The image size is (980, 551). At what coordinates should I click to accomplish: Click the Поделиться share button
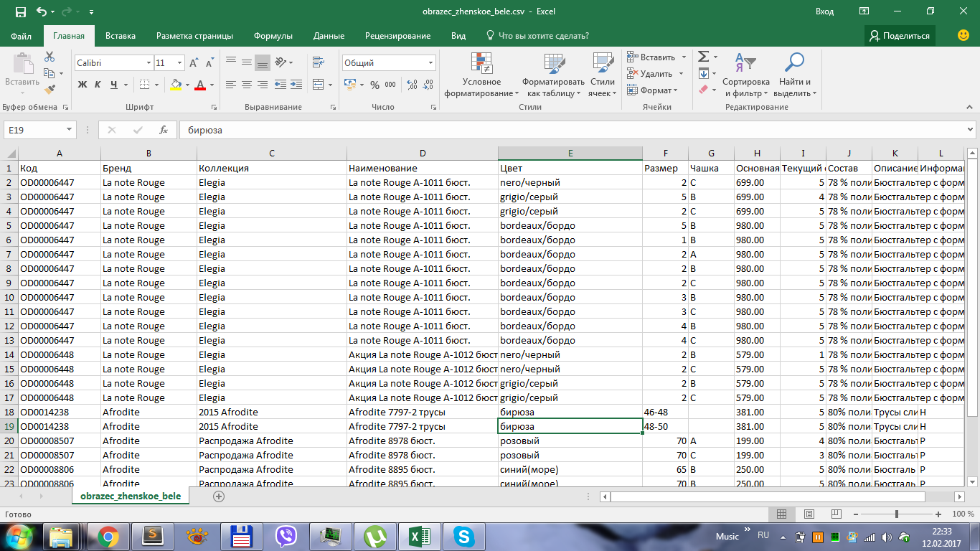pos(900,36)
